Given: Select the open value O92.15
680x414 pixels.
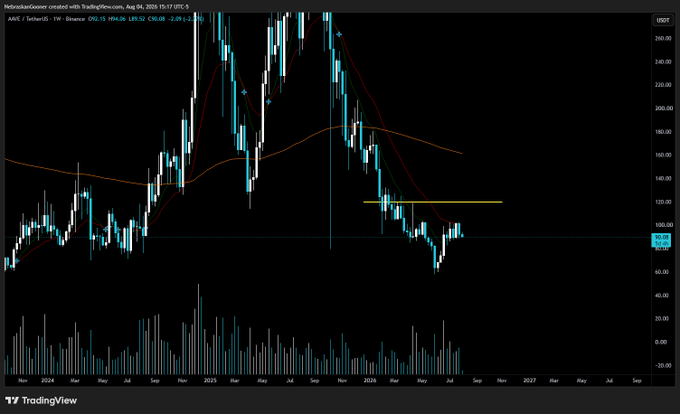Looking at the screenshot, I should (x=97, y=19).
